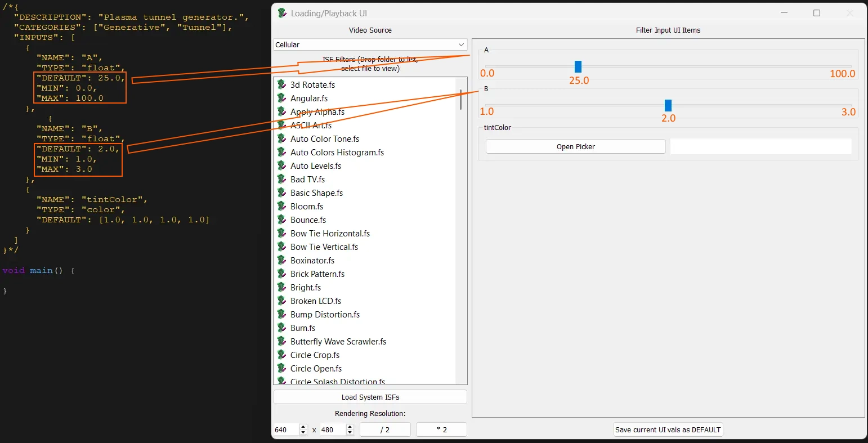Click the icon next to Circle Open.fs
868x443 pixels.
[282, 368]
